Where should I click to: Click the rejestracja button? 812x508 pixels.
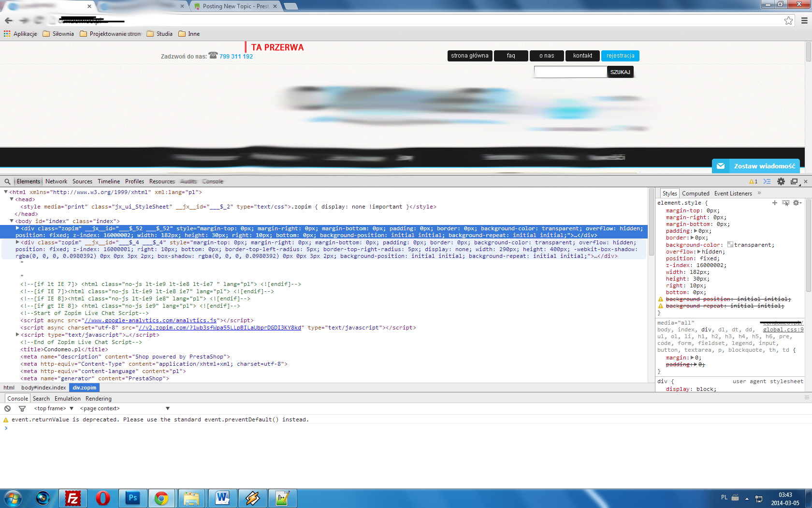tap(620, 56)
